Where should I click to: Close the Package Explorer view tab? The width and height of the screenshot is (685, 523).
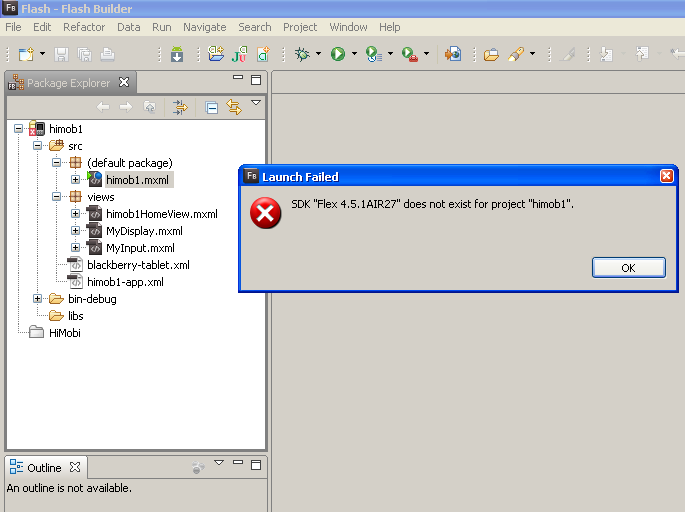coord(124,82)
